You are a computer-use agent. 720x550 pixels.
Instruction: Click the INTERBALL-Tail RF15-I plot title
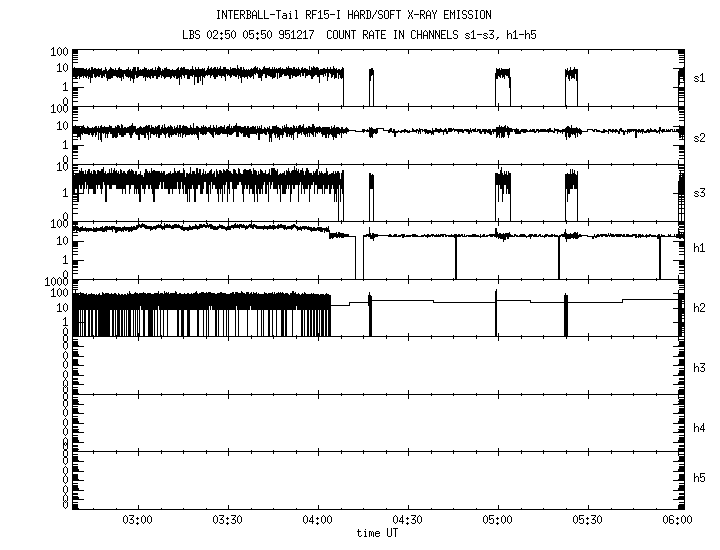click(360, 15)
